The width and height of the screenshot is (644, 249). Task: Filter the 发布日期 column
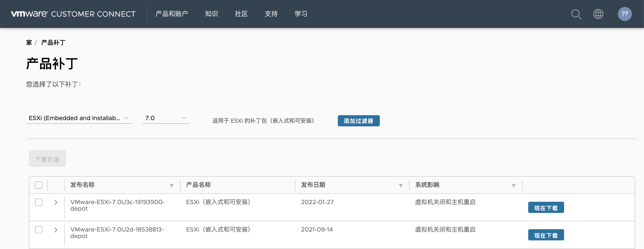[x=401, y=185]
